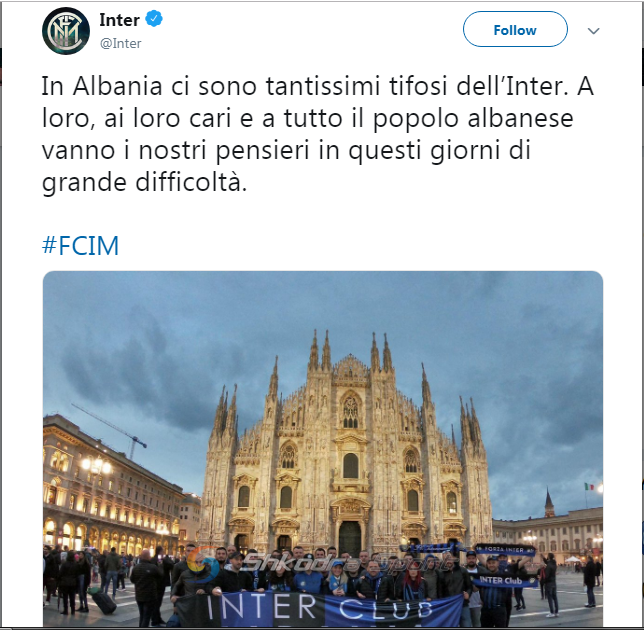Click the Forza Inter scarf in photo

pos(505,550)
